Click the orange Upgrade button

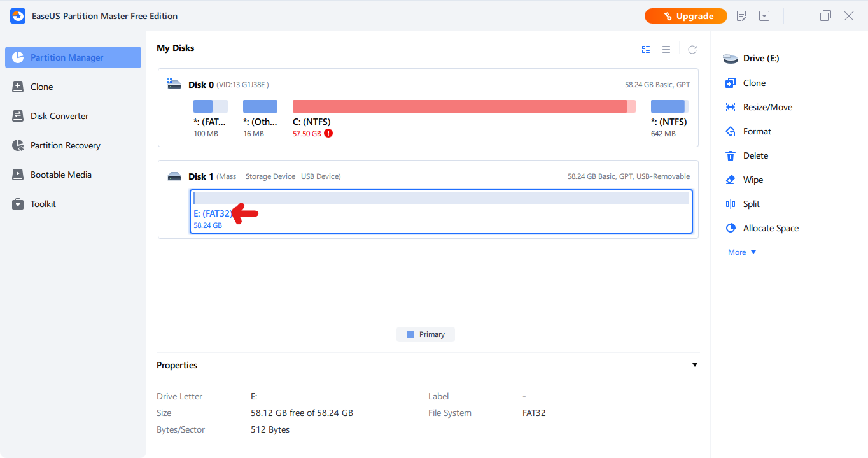tap(686, 16)
